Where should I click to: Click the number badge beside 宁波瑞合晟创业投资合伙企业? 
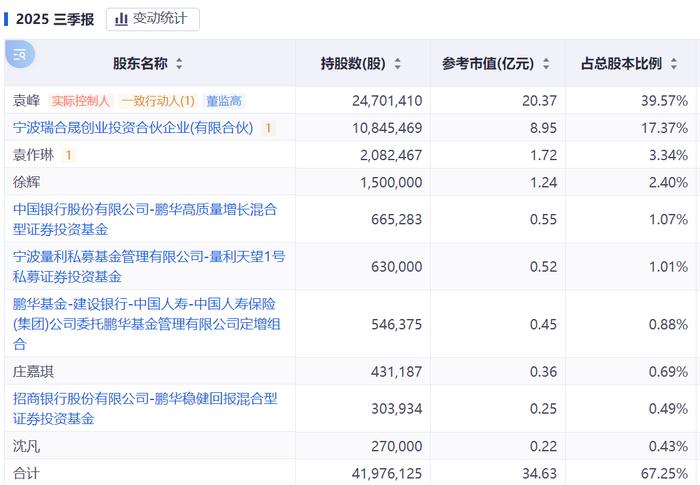tap(268, 128)
